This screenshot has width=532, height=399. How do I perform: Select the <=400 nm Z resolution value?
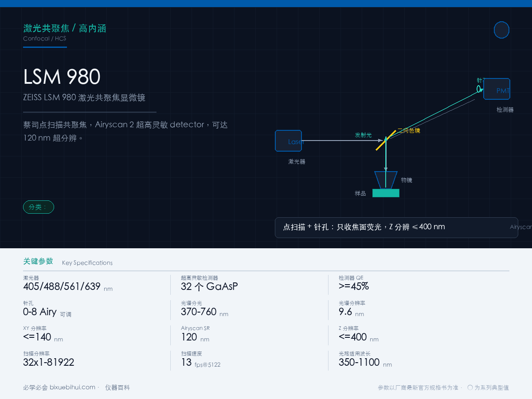[x=359, y=337]
